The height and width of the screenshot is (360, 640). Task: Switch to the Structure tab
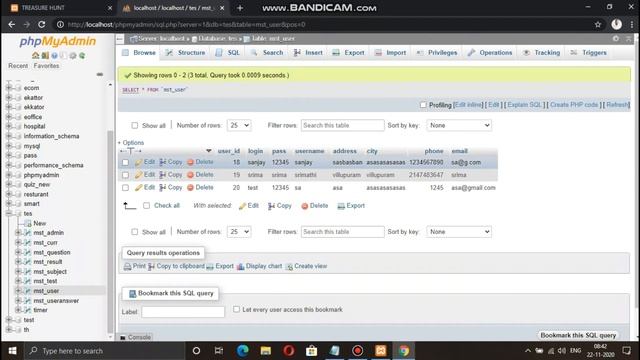coord(186,53)
